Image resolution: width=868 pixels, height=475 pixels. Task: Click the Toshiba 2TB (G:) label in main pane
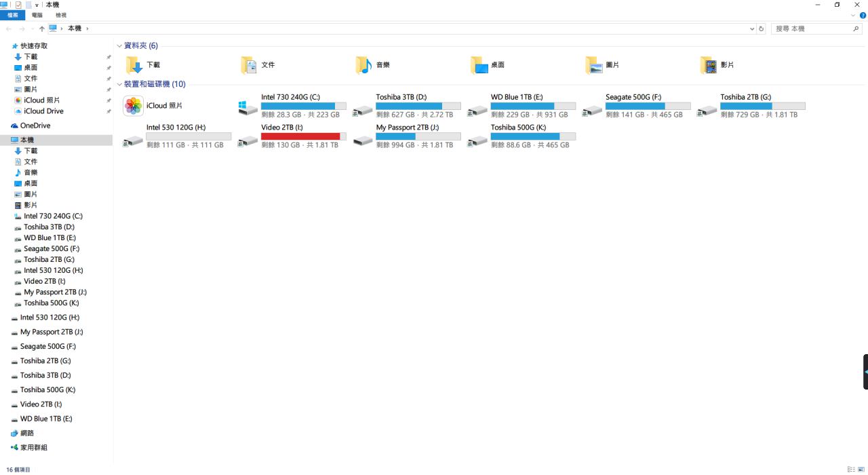pyautogui.click(x=746, y=97)
